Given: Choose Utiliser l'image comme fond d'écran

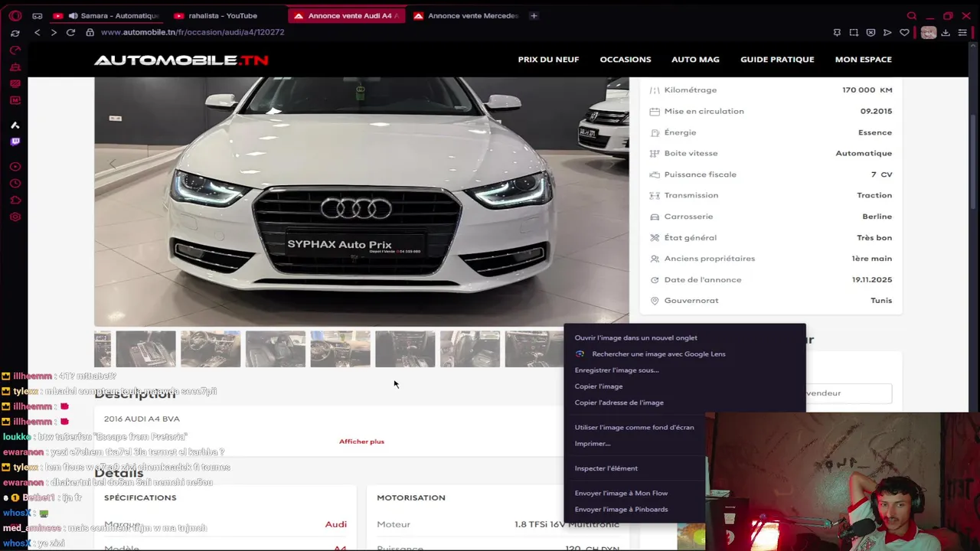Looking at the screenshot, I should click(635, 427).
